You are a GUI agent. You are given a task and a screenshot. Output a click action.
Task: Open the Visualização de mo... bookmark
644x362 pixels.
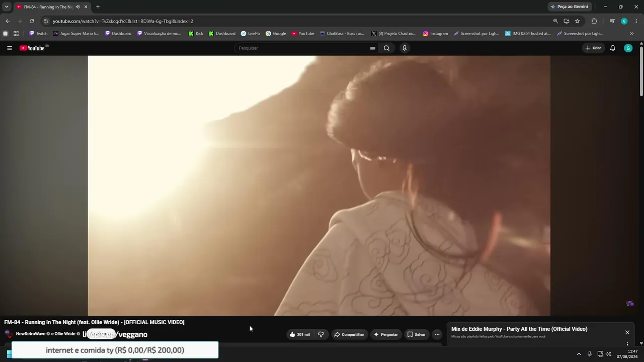point(159,34)
